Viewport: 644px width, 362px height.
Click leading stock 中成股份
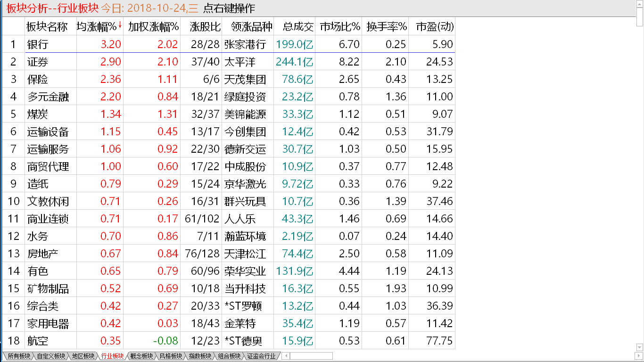click(x=245, y=166)
